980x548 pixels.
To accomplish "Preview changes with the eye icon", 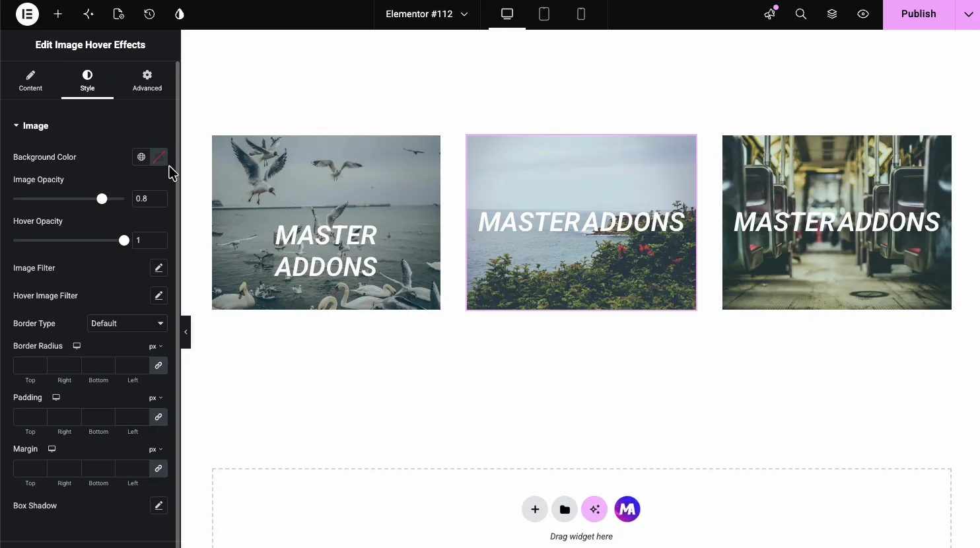I will pos(863,14).
